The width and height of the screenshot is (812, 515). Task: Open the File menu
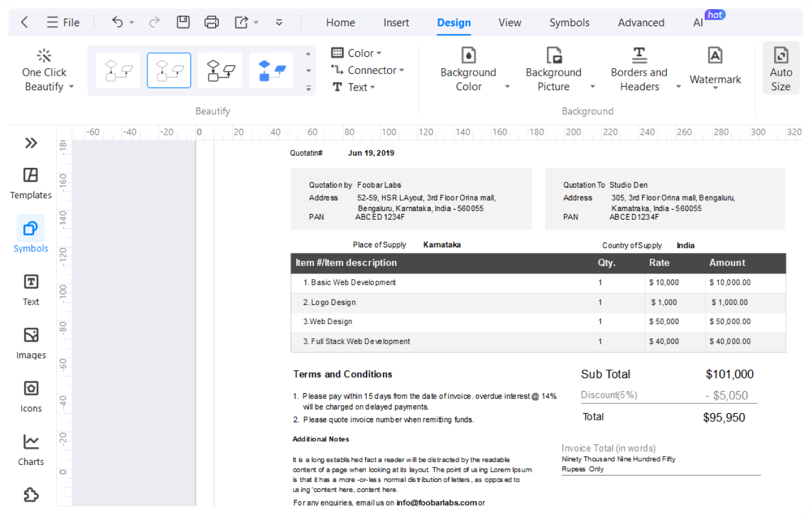(x=63, y=23)
